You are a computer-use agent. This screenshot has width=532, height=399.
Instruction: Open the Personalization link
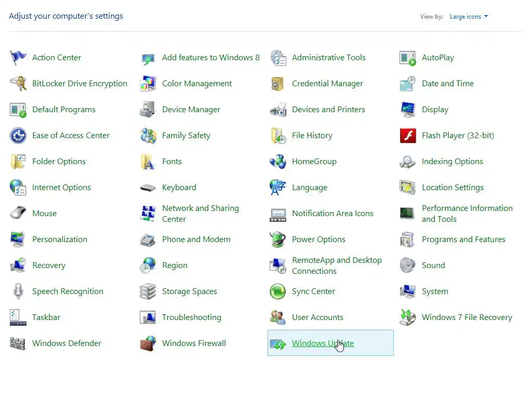60,240
